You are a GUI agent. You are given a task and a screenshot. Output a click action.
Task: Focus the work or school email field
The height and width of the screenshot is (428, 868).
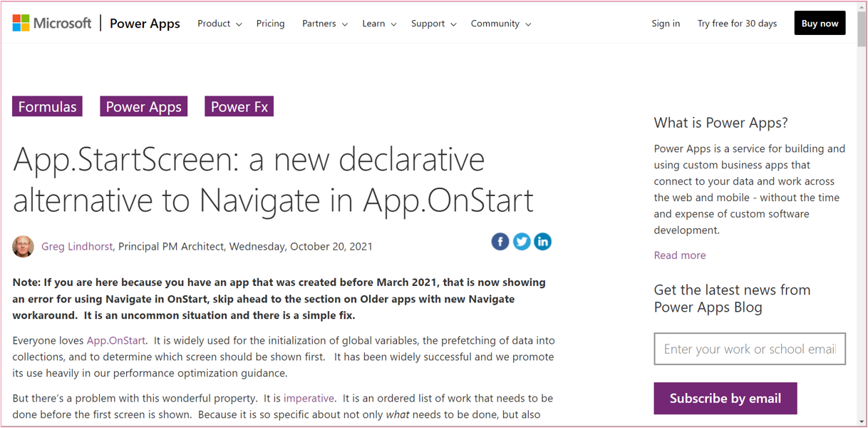pos(750,349)
